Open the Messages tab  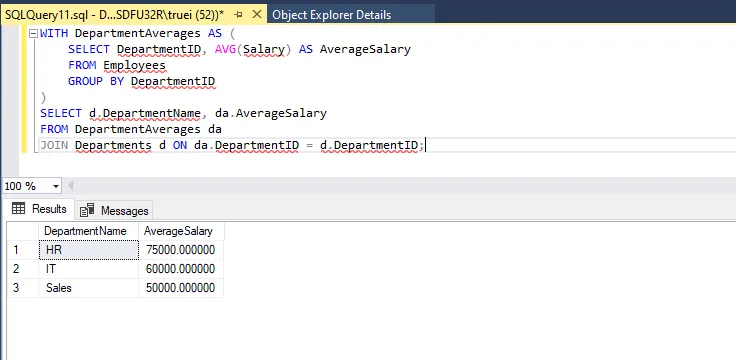114,211
